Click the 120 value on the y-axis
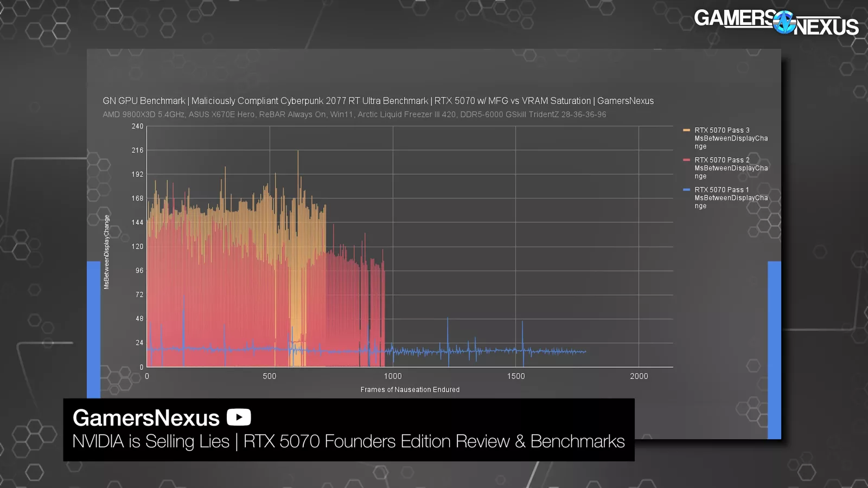Screen dimensions: 868x488 coord(137,247)
